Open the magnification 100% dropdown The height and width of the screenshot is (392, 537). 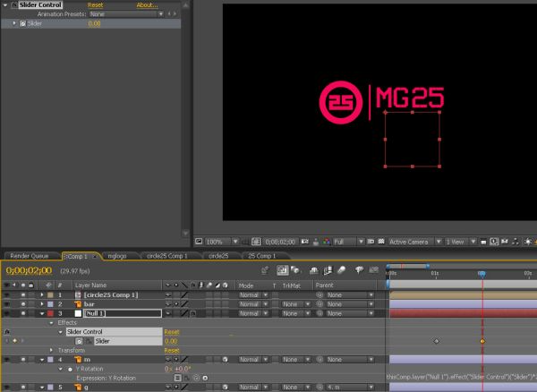(x=222, y=242)
